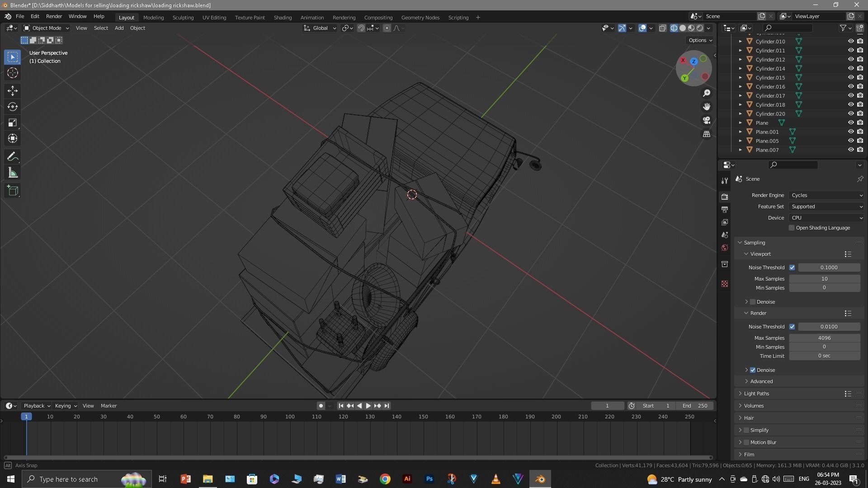Switch to solid viewport shading
Screen dimensions: 868x488
[683, 28]
